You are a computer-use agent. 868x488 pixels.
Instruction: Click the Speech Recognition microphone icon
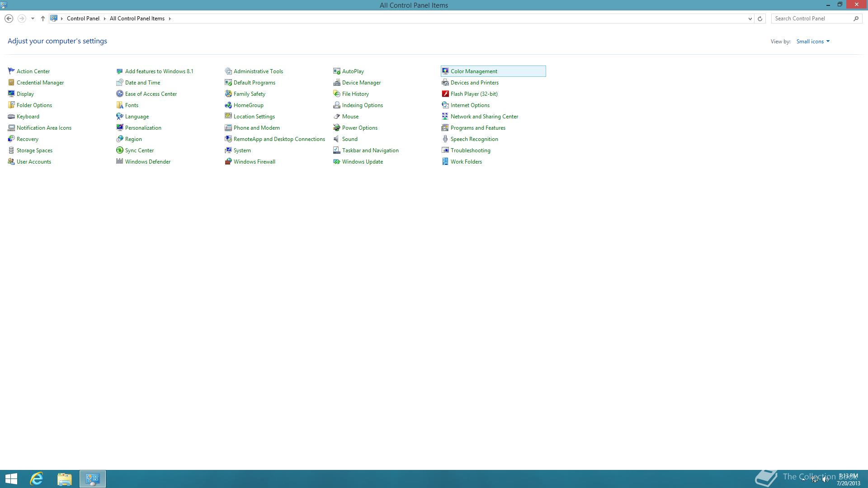[x=445, y=139]
